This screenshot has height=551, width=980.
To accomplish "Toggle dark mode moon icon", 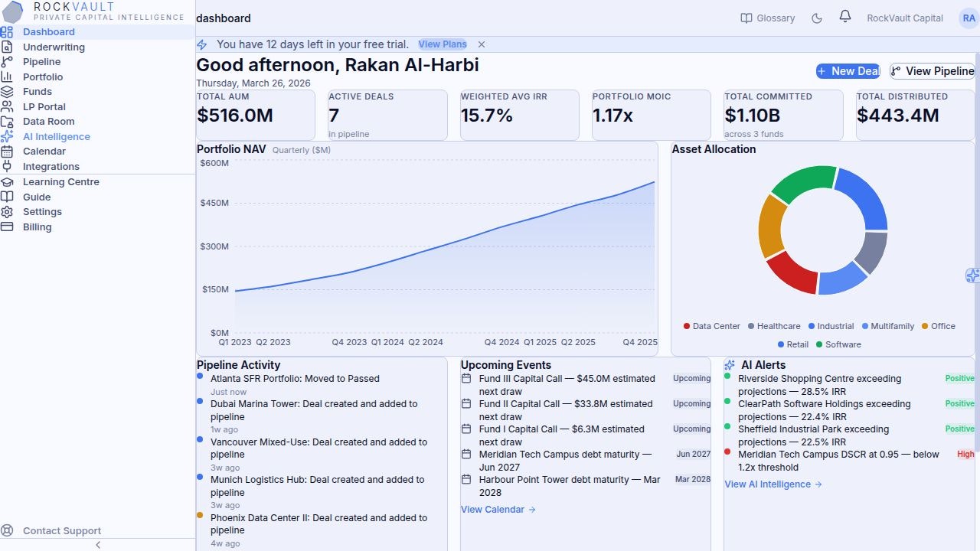I will pyautogui.click(x=817, y=18).
